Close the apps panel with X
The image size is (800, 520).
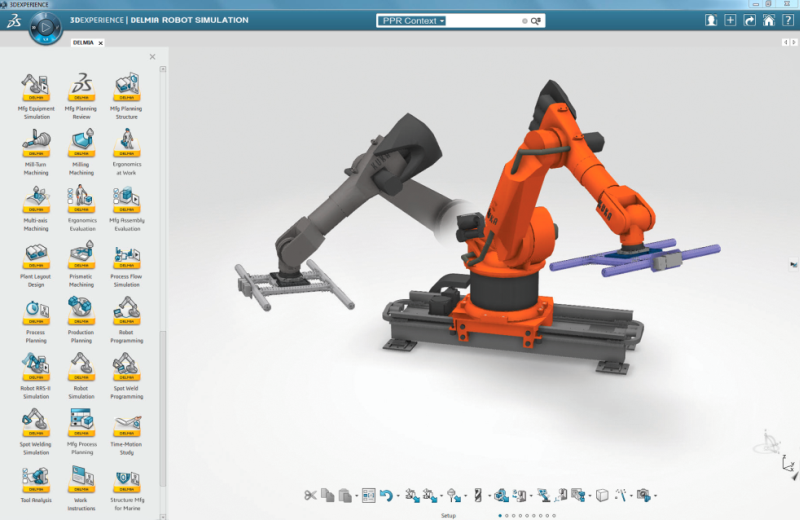(x=153, y=57)
